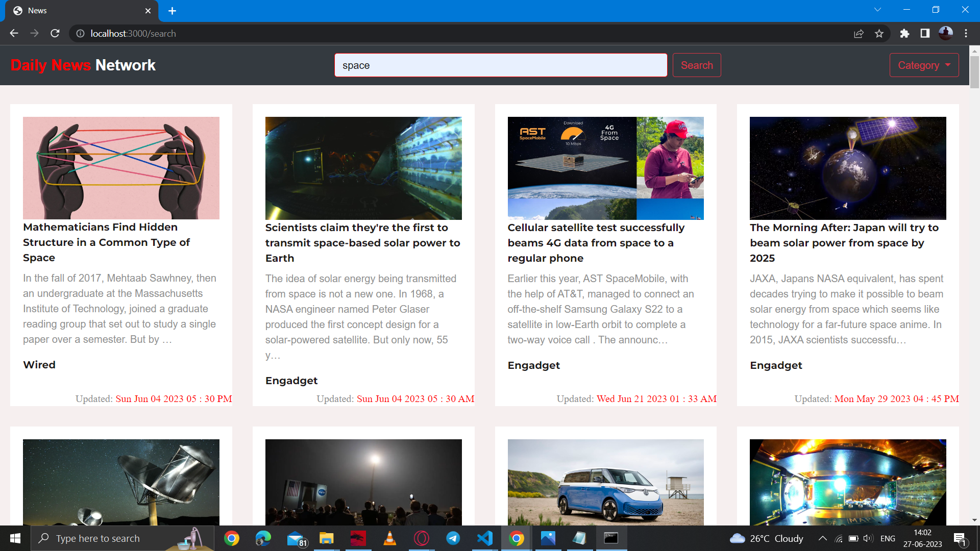Viewport: 980px width, 551px height.
Task: Click the browser back navigation arrow
Action: [13, 33]
